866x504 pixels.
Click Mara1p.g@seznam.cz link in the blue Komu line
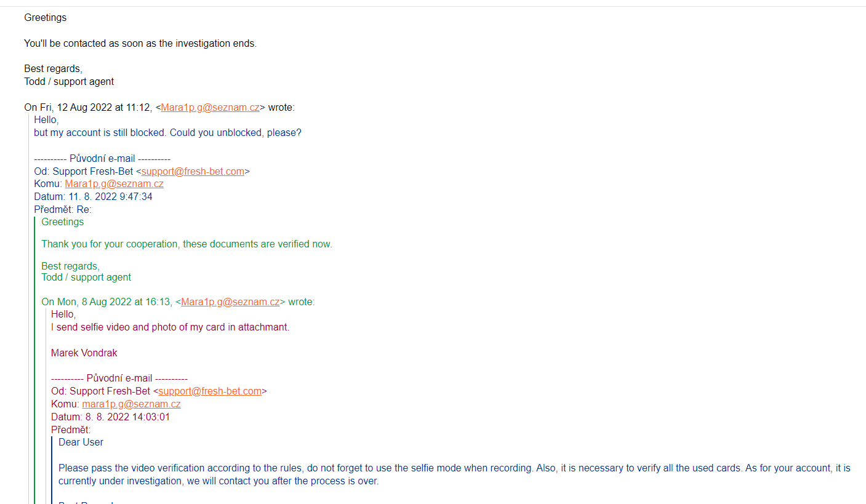tap(114, 183)
